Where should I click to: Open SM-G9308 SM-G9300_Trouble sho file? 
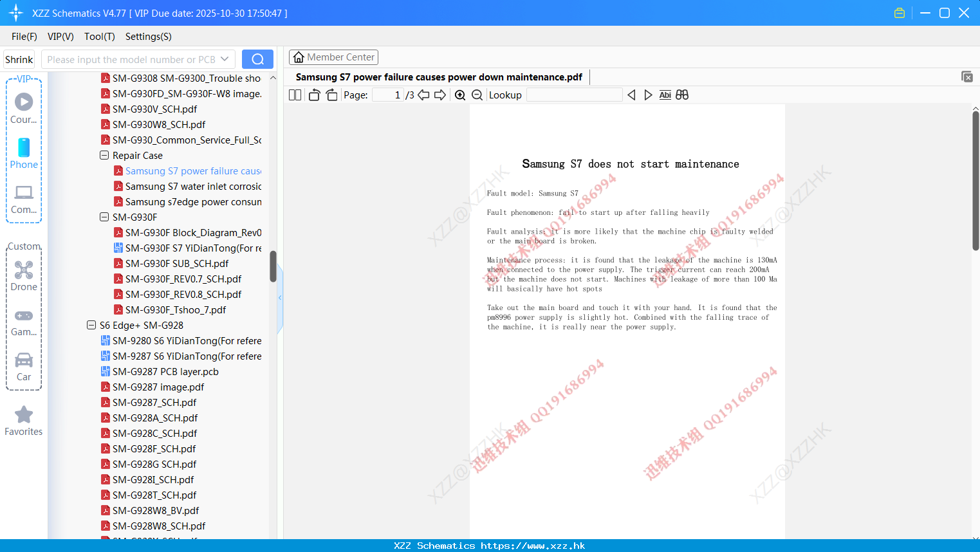pyautogui.click(x=181, y=78)
